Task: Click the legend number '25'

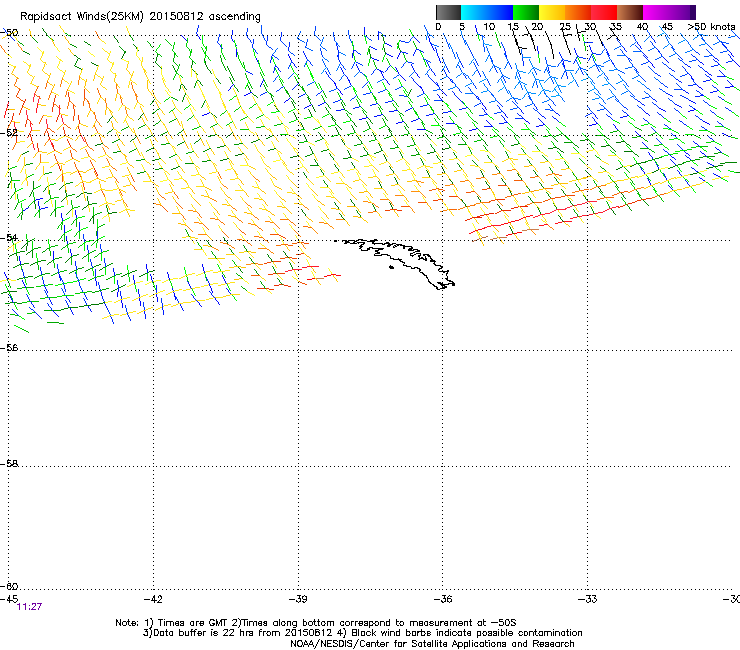Action: [565, 26]
